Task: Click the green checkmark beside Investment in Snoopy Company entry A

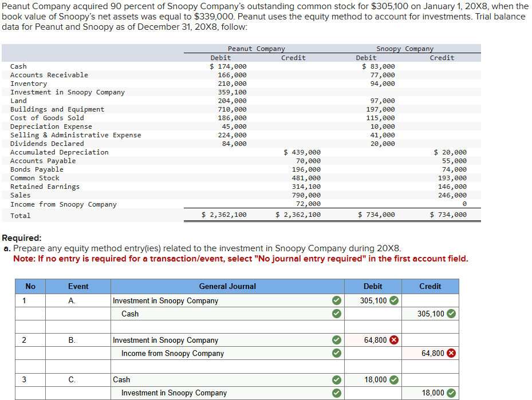Action: 336,300
